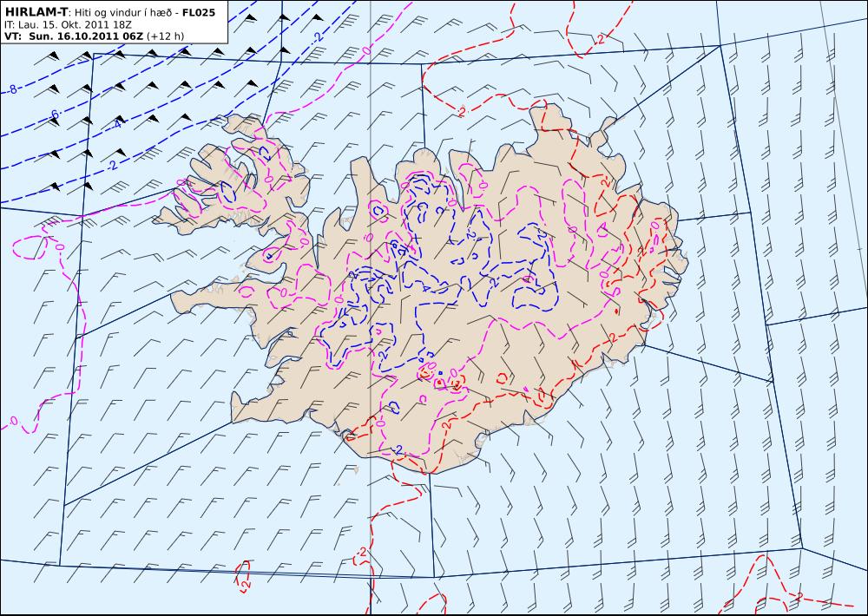Click the '(+12 h)' forecast offset

(x=165, y=36)
